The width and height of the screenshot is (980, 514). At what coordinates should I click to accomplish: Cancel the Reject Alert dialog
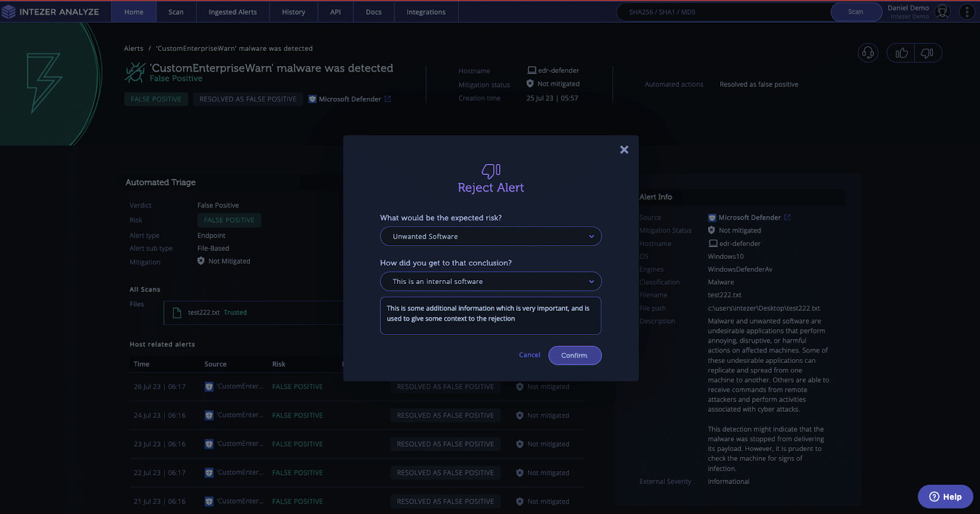530,355
